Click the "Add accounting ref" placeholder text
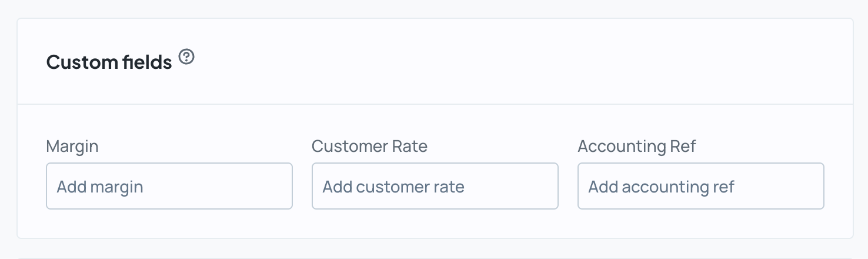This screenshot has width=868, height=259. pos(662,187)
